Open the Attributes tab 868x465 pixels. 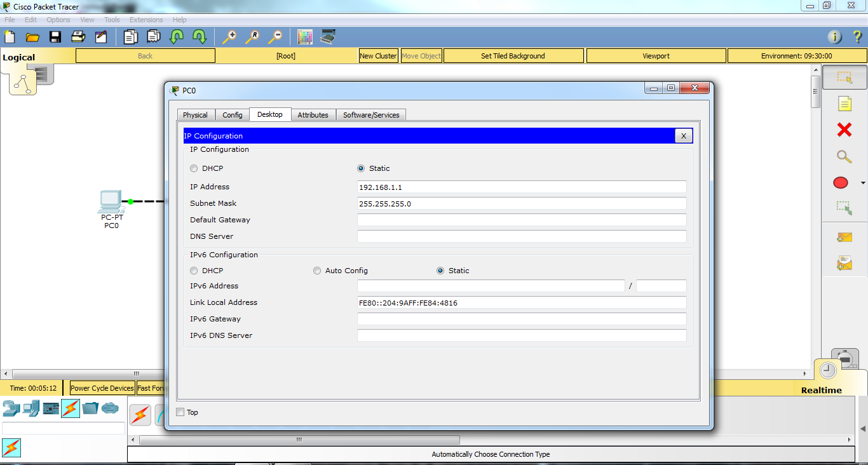(313, 115)
